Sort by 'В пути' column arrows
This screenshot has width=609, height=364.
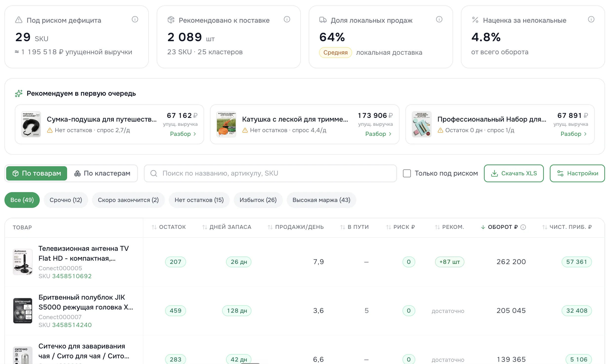[343, 227]
